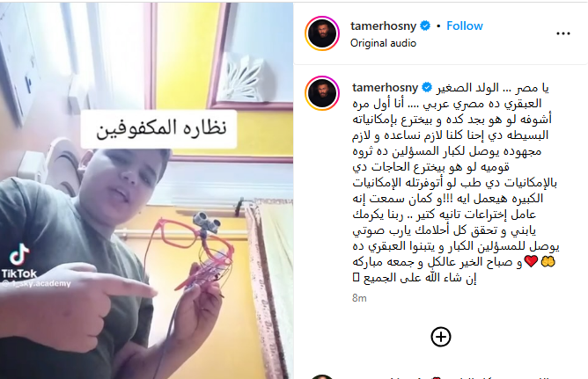This screenshot has height=379, width=588.
Task: Open tamerhosny username at caption start
Action: point(386,88)
